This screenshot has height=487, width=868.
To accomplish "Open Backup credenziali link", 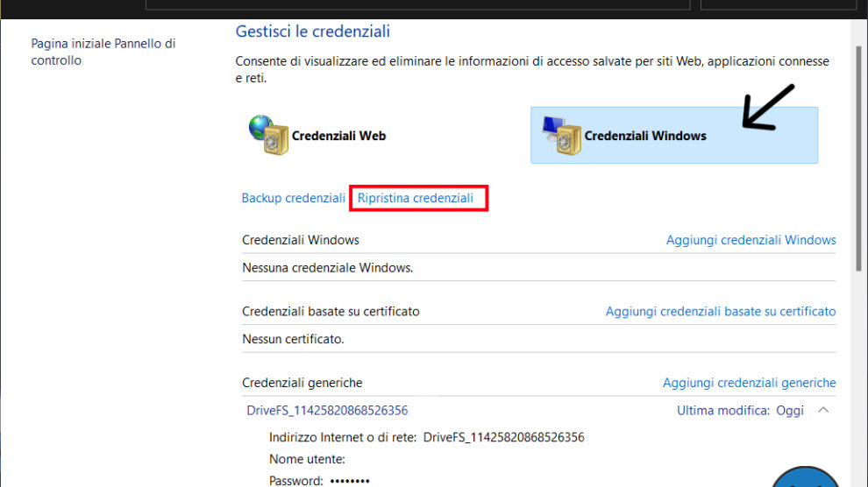I will coord(294,198).
